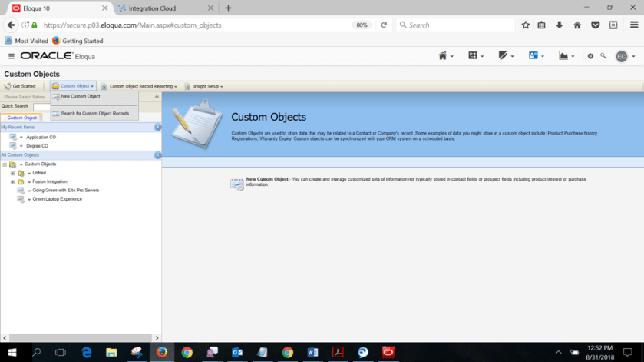This screenshot has height=362, width=644.
Task: Reload the page in Firefox
Action: [x=384, y=25]
